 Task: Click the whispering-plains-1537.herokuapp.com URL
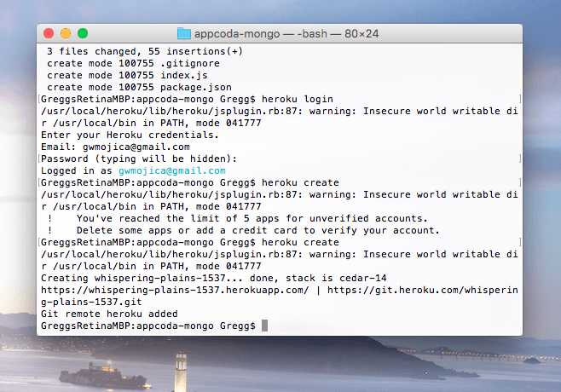pos(175,290)
